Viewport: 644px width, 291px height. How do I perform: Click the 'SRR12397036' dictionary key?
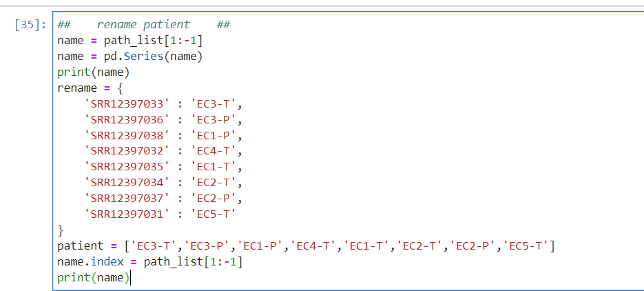[x=127, y=119]
